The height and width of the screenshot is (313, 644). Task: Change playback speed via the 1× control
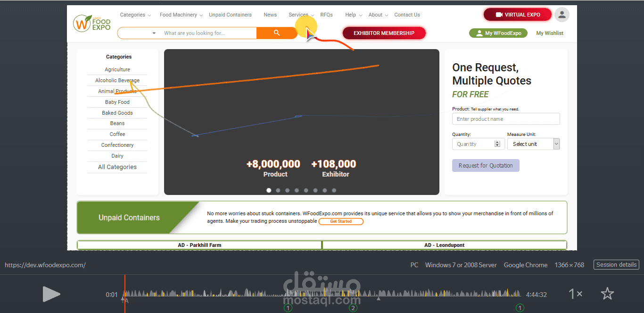tap(575, 294)
